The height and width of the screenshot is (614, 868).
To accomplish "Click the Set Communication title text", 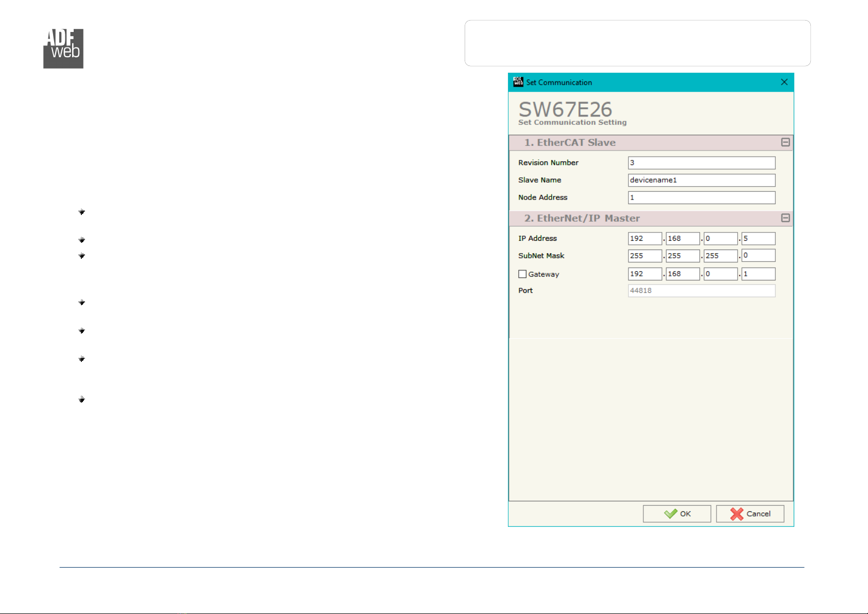I will [x=559, y=82].
